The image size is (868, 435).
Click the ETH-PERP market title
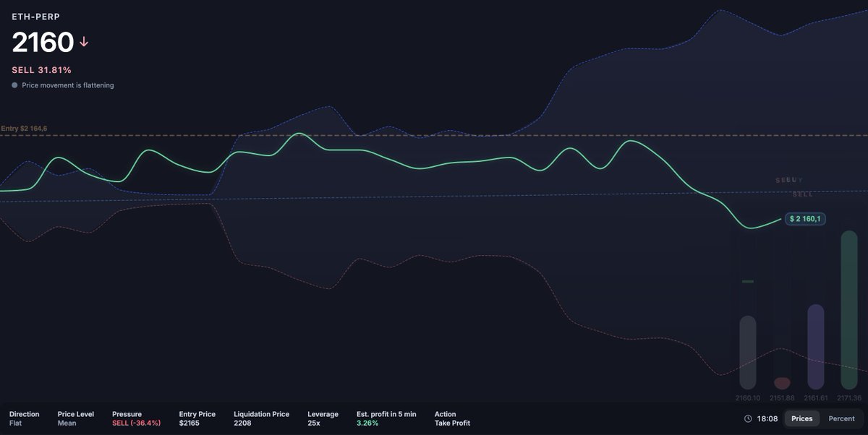35,16
